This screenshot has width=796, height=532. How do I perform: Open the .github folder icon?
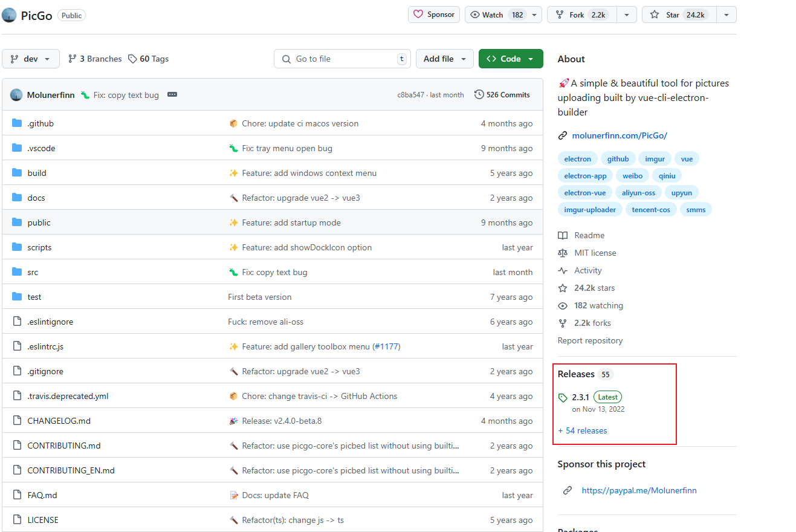tap(17, 123)
